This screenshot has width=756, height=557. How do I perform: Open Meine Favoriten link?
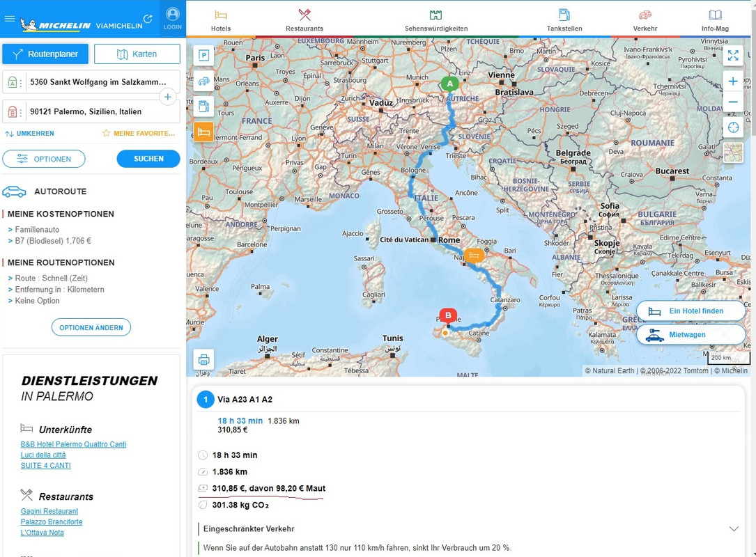[139, 134]
